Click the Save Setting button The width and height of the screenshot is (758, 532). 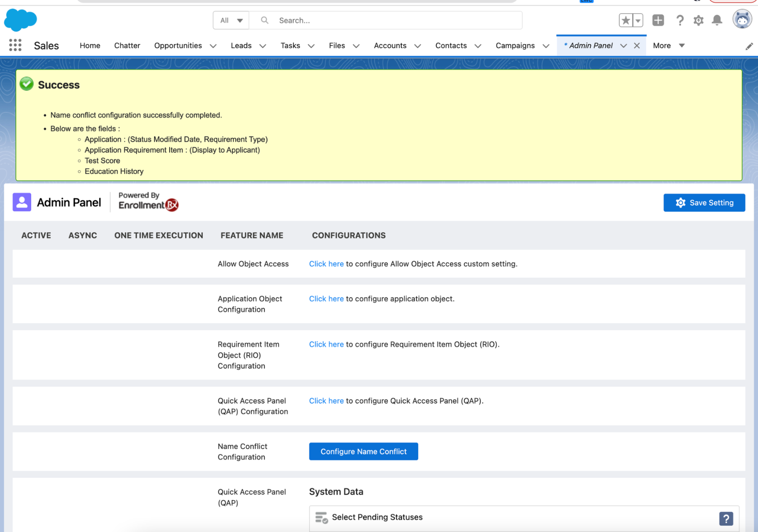tap(704, 202)
